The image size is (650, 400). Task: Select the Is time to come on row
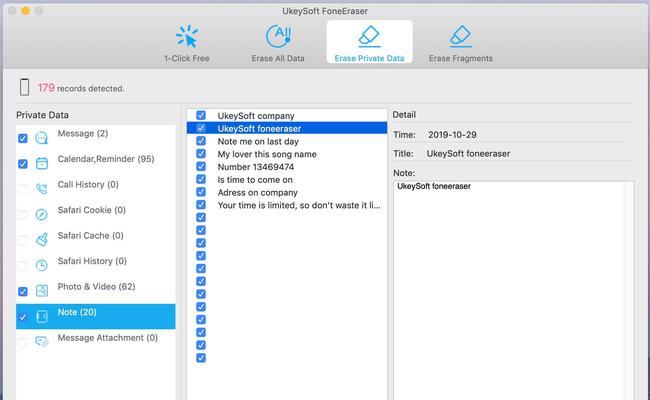click(x=287, y=179)
